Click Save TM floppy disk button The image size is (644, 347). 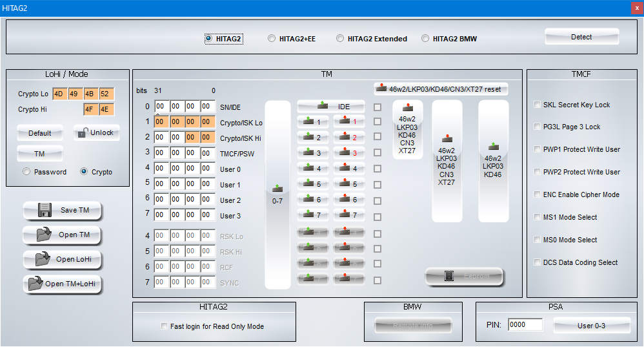coord(62,211)
